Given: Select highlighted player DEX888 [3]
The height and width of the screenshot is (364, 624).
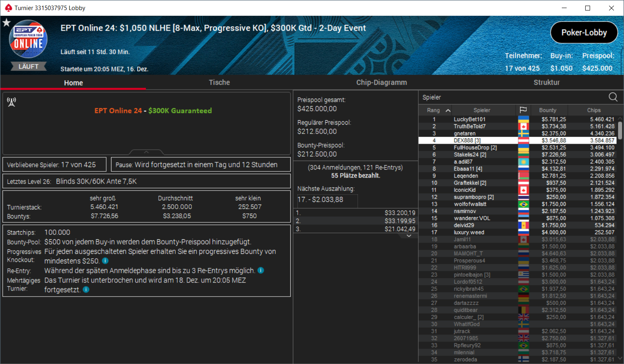Looking at the screenshot, I should click(x=518, y=140).
